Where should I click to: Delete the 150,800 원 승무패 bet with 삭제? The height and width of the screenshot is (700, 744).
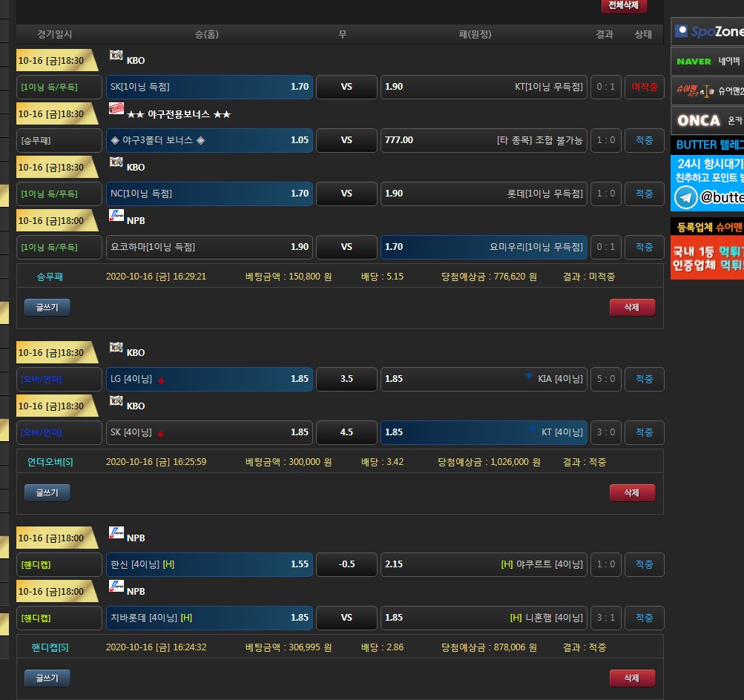tap(632, 306)
